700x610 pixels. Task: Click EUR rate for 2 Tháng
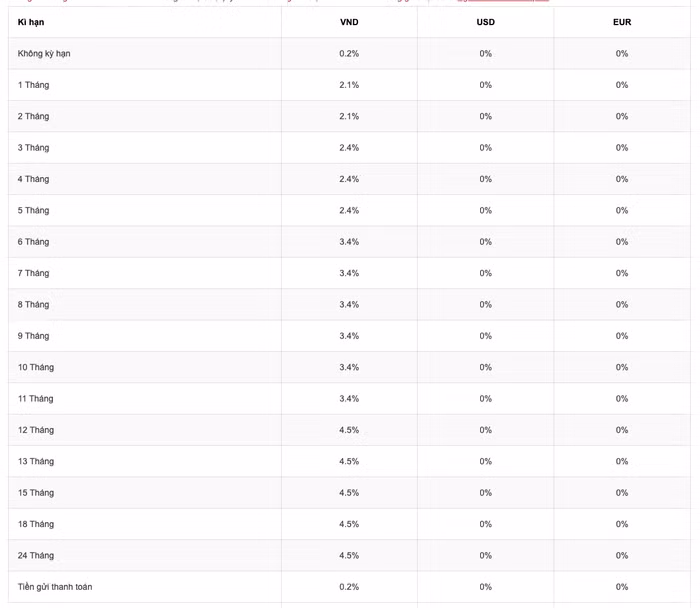click(622, 117)
